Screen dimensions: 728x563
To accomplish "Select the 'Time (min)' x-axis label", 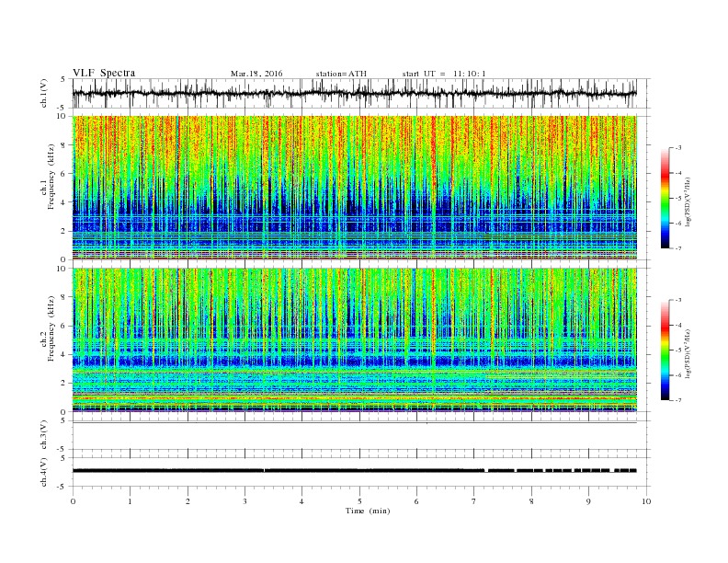I will 368,511.
